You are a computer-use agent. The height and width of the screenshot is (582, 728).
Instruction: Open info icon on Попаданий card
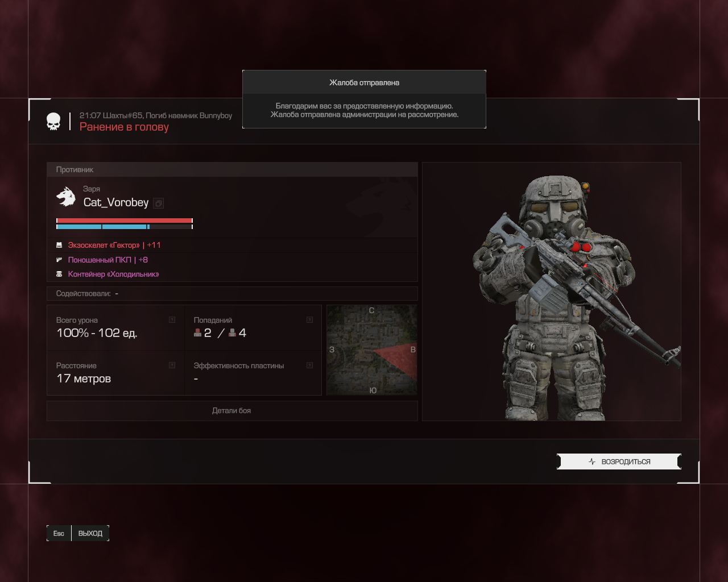click(309, 320)
